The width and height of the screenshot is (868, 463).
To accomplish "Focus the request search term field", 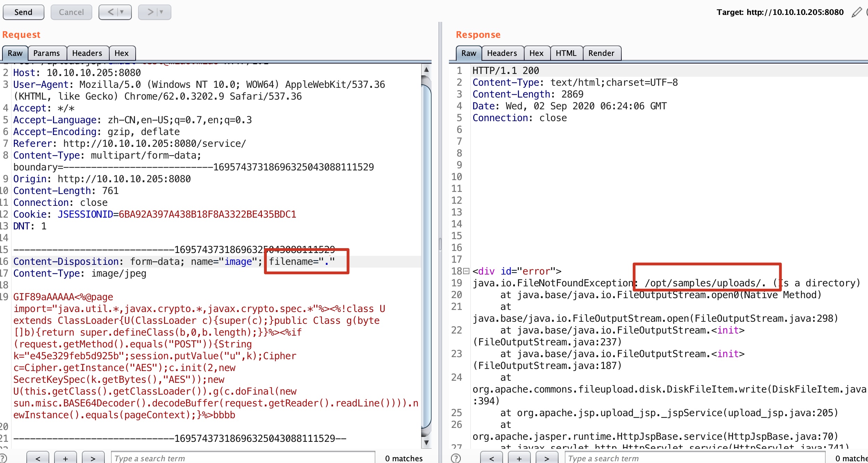I will click(x=243, y=458).
